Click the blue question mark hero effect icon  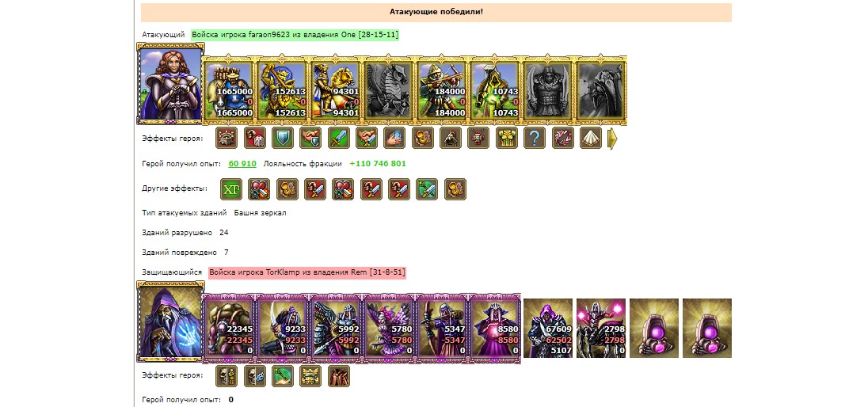coord(535,138)
